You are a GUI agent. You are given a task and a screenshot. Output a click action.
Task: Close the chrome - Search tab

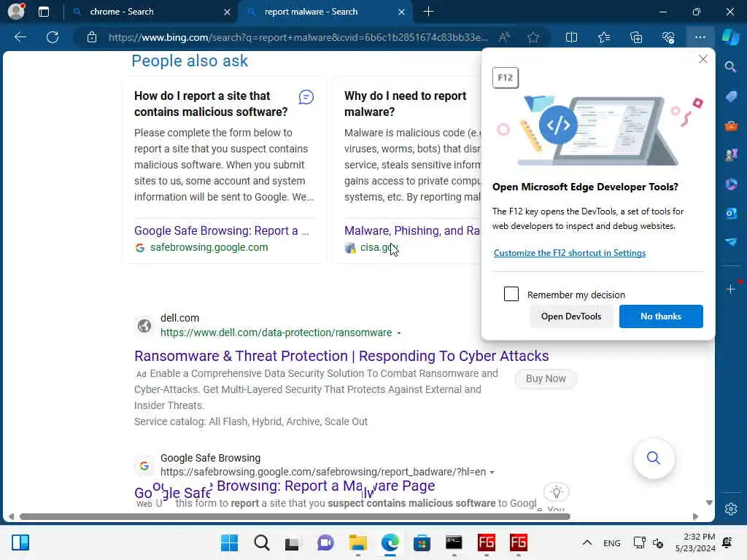(x=228, y=12)
